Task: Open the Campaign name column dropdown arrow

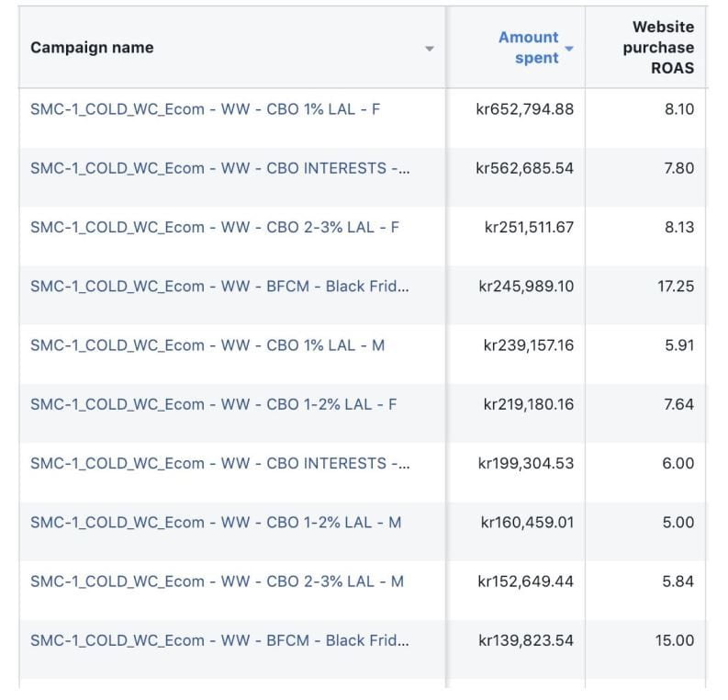Action: pyautogui.click(x=429, y=49)
